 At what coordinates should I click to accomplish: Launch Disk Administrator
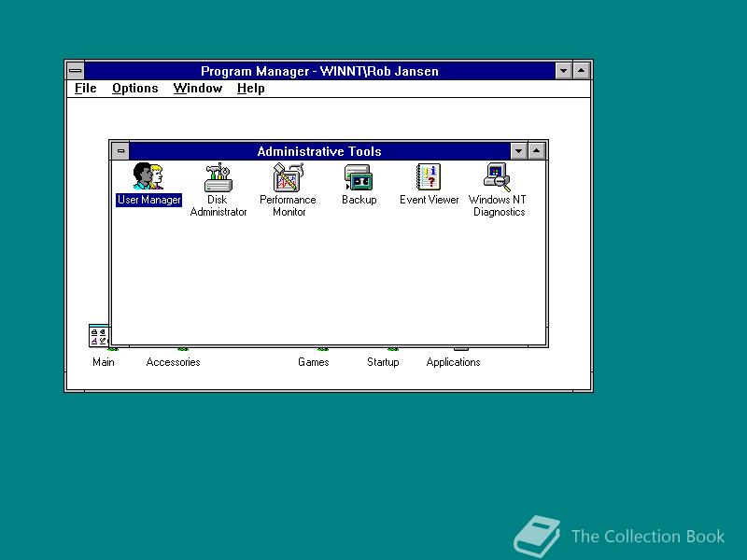(218, 177)
